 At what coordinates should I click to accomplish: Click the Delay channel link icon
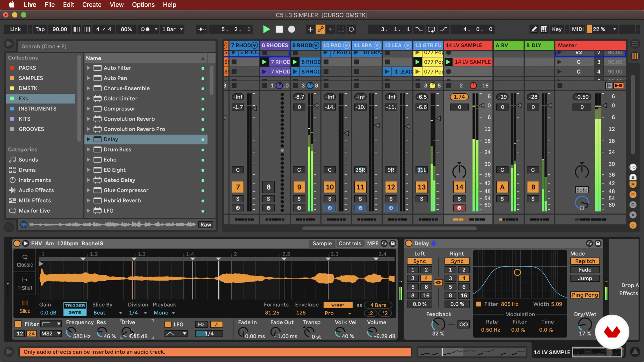(x=438, y=283)
